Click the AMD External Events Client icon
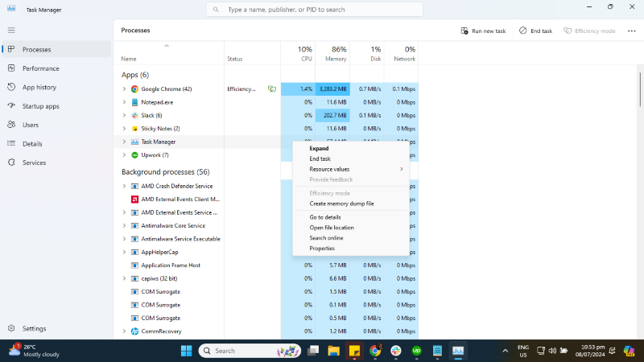644x362 pixels. [134, 200]
